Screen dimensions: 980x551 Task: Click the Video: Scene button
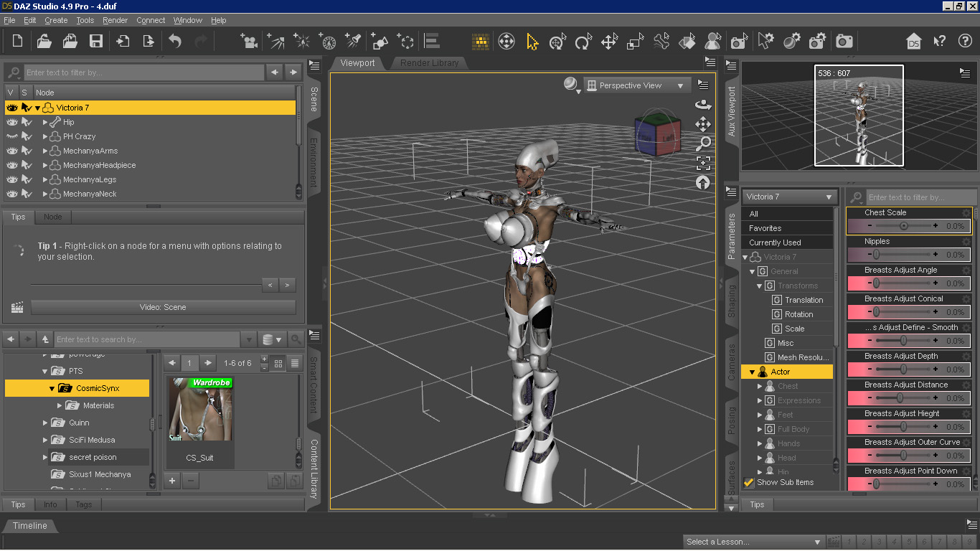point(163,307)
